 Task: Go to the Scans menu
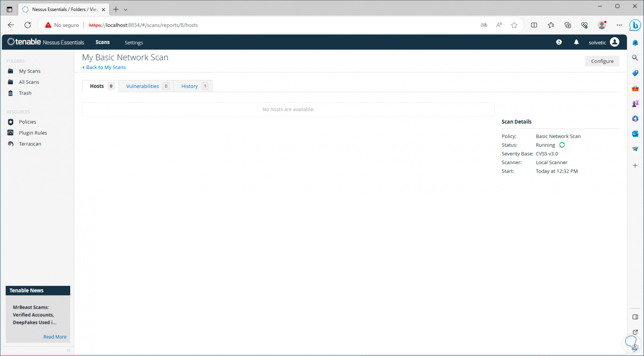(x=103, y=42)
